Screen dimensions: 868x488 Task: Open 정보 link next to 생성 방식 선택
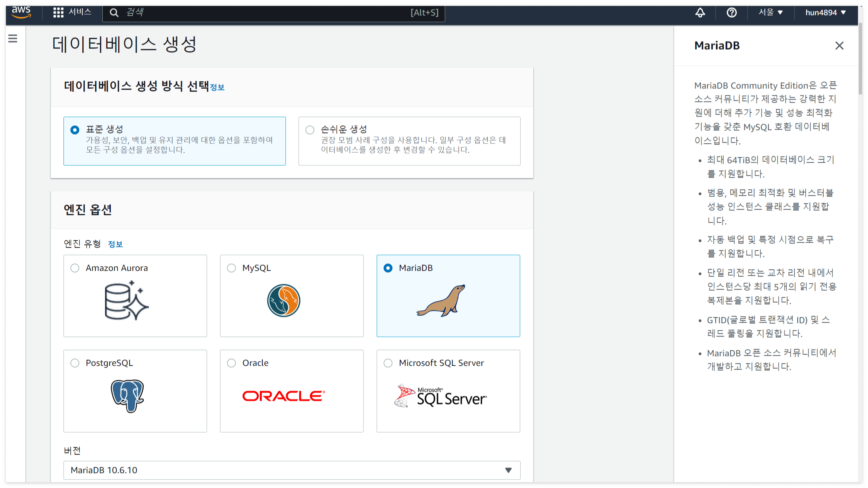pos(217,87)
